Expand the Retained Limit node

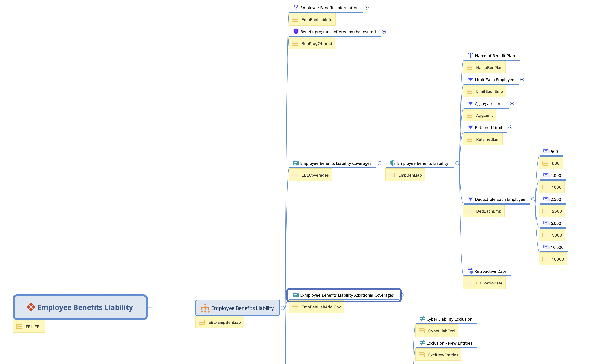(x=510, y=128)
